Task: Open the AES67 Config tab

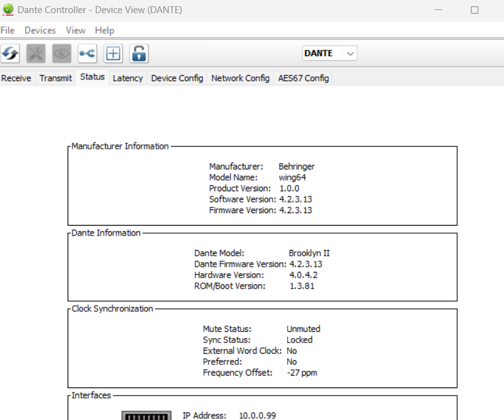Action: [303, 78]
